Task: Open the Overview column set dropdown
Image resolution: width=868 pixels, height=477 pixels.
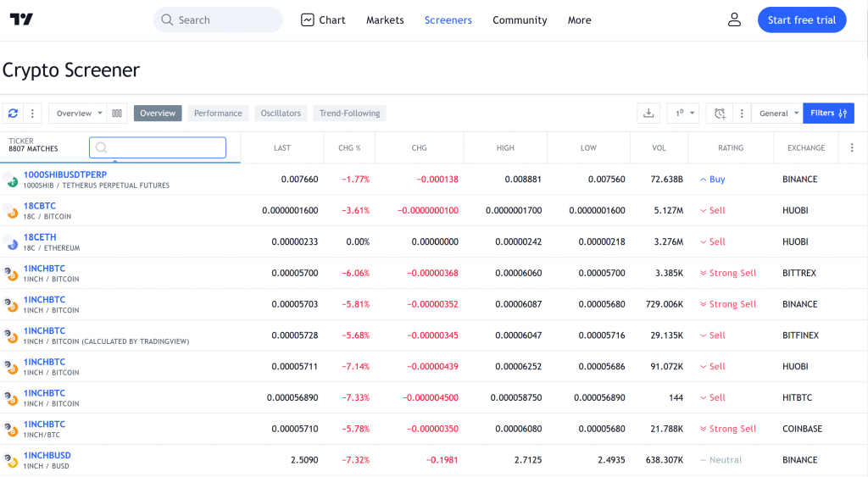Action: point(77,113)
